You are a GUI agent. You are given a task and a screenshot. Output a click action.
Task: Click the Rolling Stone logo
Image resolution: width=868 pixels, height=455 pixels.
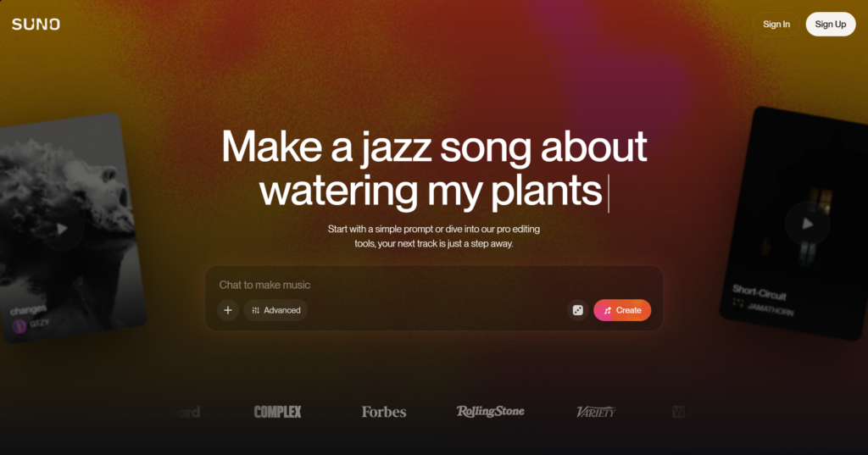pos(491,411)
